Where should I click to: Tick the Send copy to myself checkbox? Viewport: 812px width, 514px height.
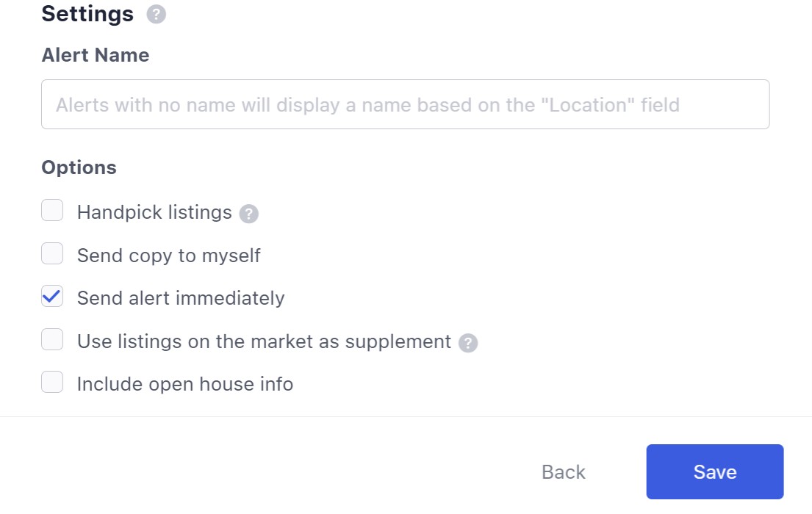point(52,254)
